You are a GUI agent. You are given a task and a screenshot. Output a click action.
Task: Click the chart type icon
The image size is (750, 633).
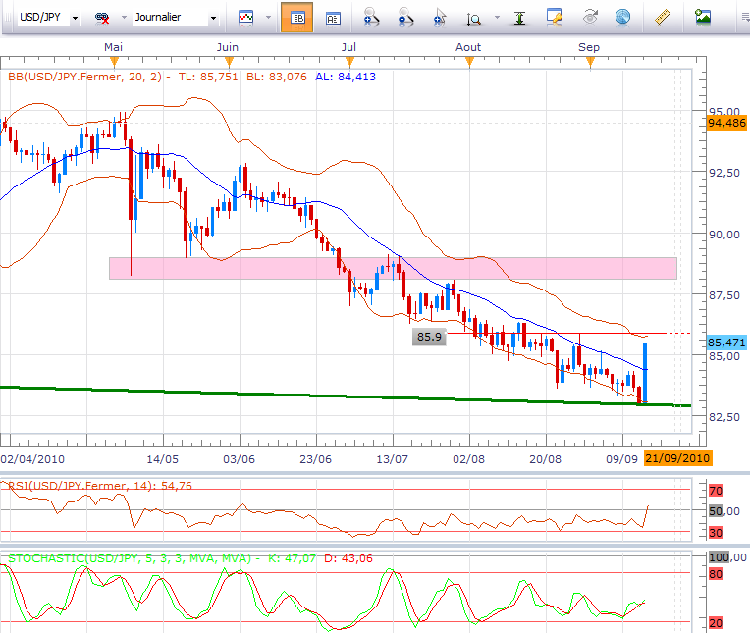pyautogui.click(x=245, y=18)
